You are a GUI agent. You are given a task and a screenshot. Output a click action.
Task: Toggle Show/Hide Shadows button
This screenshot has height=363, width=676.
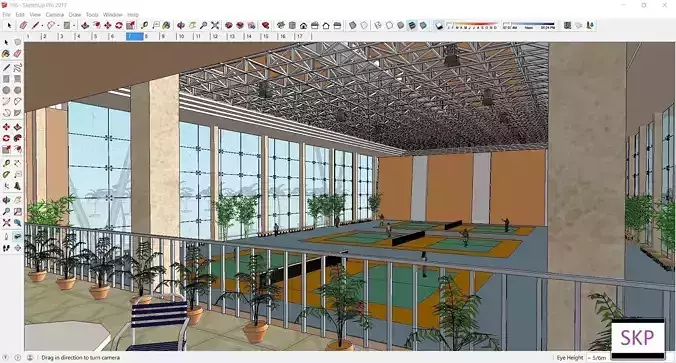(x=439, y=25)
